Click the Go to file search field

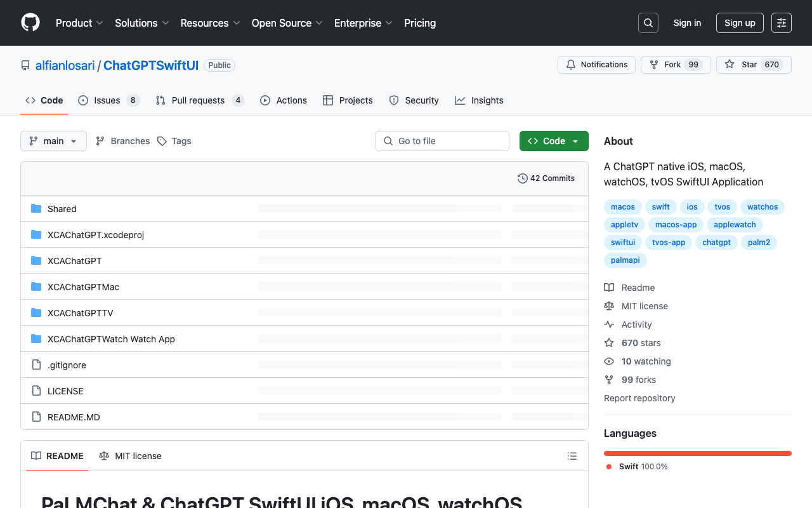[442, 141]
